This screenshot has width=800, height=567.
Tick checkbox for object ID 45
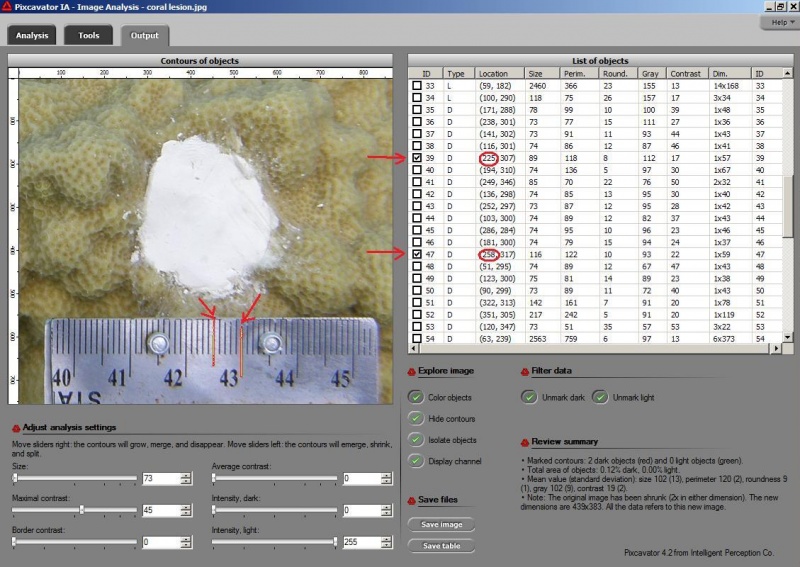(417, 230)
